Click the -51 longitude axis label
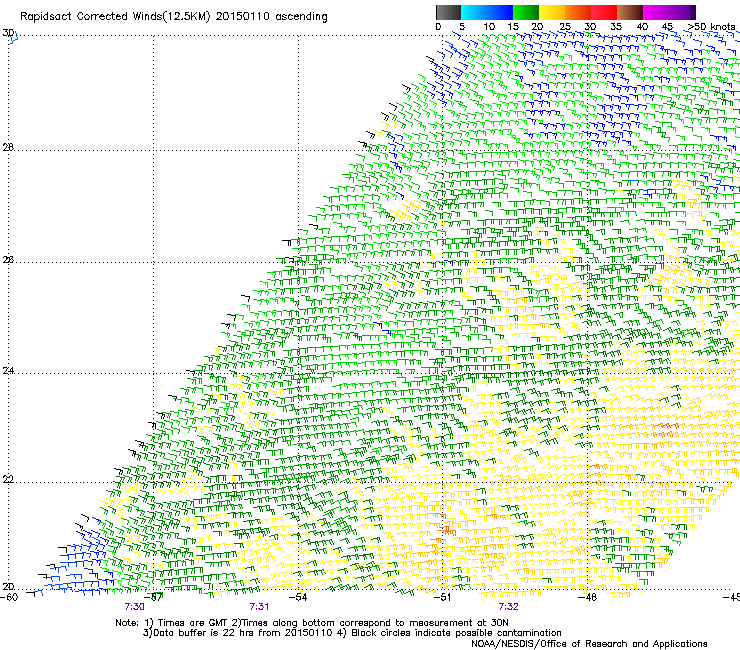The width and height of the screenshot is (740, 650). tap(442, 597)
